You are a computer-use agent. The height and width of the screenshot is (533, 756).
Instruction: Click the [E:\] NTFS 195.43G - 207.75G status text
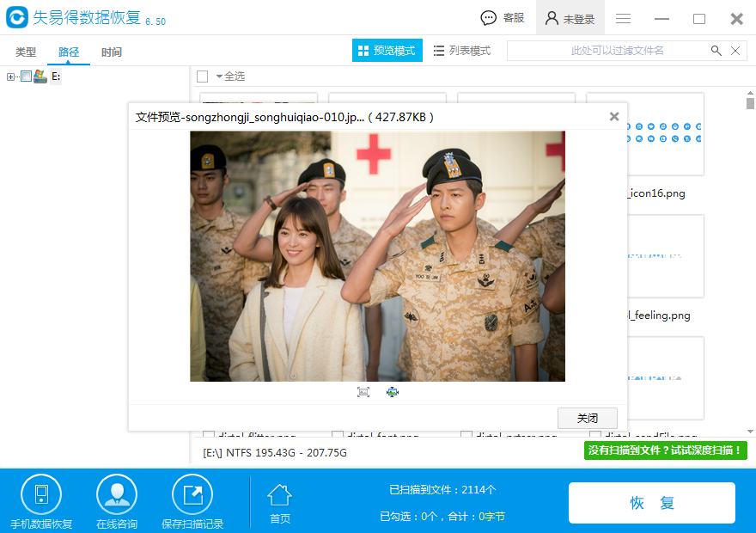pyautogui.click(x=275, y=453)
